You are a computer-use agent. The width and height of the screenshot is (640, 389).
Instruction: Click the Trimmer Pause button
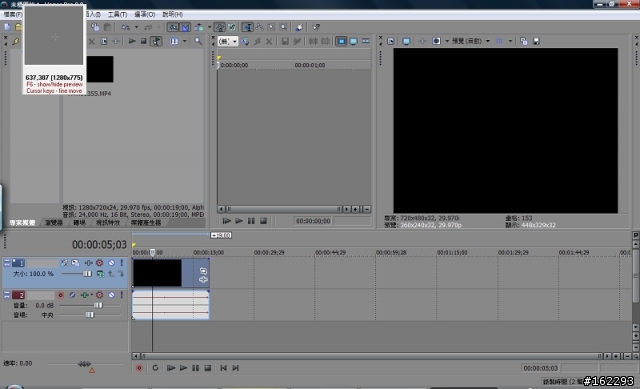point(251,221)
